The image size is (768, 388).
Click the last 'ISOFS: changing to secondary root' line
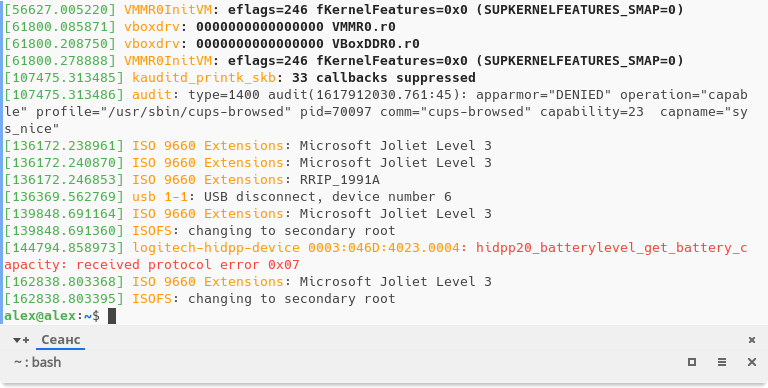(264, 299)
